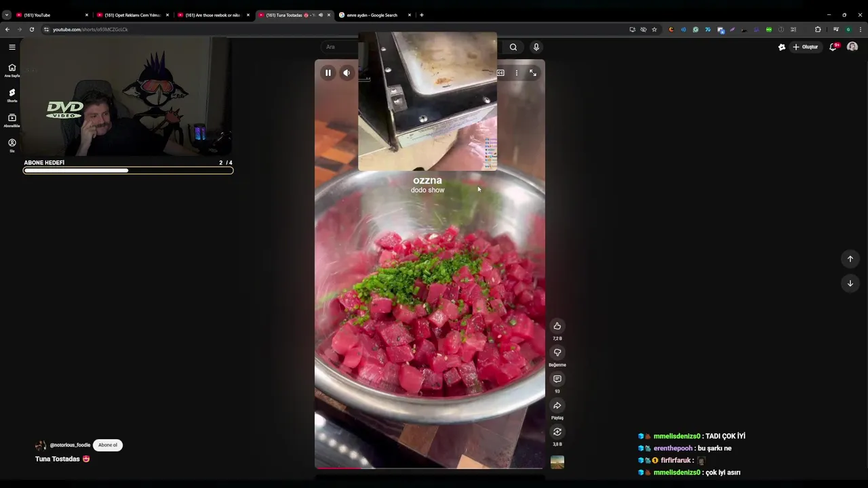The height and width of the screenshot is (488, 868).
Task: Bookmark this page with the star
Action: tap(654, 29)
